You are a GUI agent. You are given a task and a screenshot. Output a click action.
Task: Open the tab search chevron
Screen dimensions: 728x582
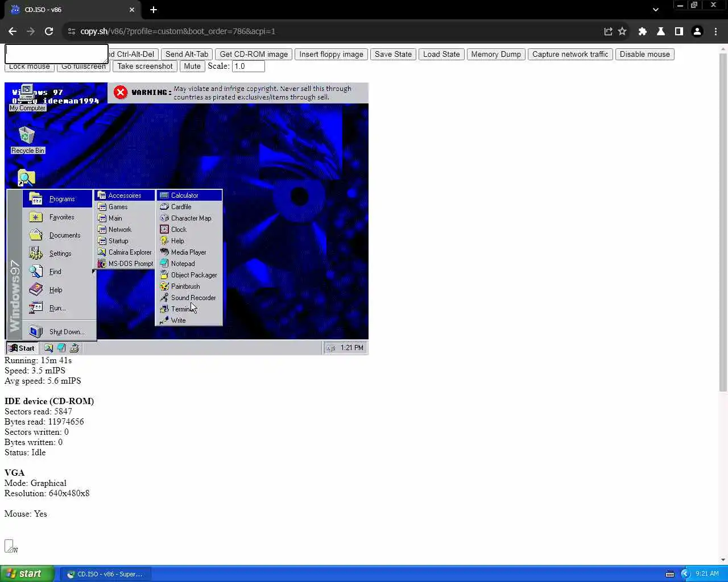[656, 10]
